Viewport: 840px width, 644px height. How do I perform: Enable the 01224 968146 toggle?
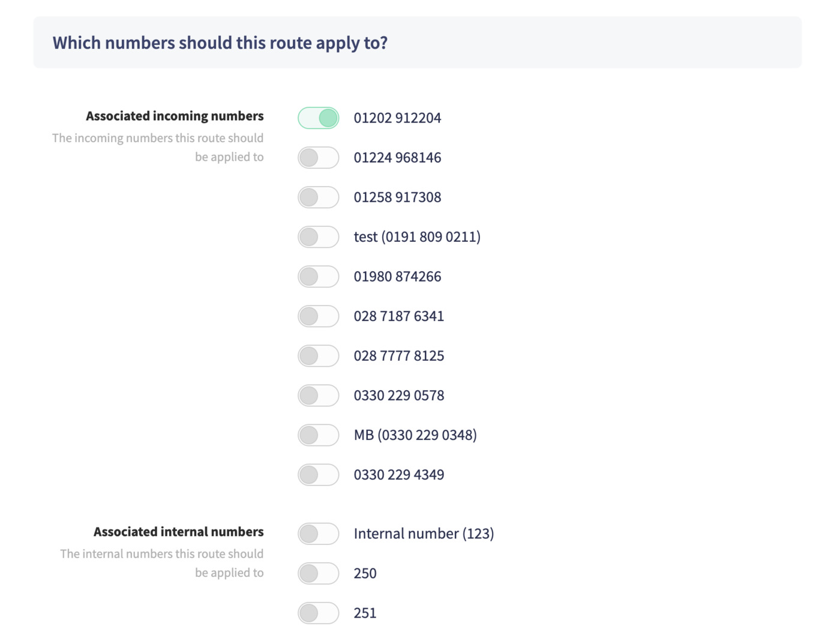(x=318, y=158)
